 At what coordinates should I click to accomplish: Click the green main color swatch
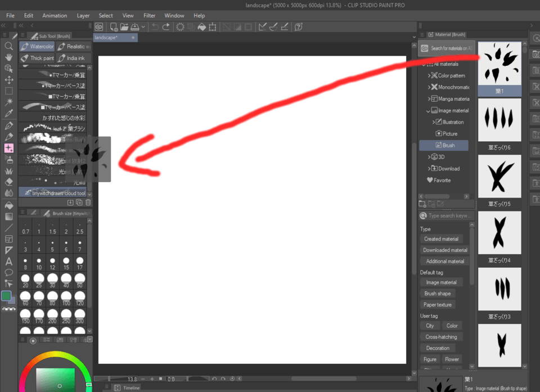[x=6, y=296]
